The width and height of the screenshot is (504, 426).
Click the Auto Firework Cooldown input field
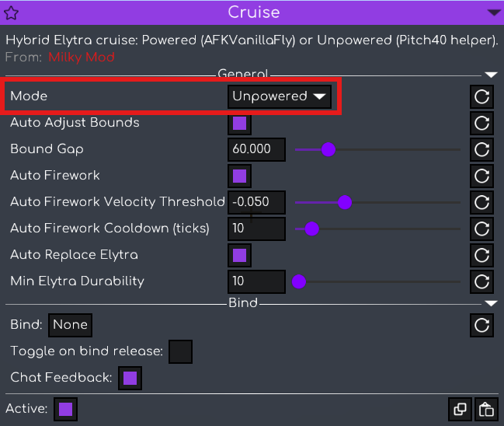257,229
